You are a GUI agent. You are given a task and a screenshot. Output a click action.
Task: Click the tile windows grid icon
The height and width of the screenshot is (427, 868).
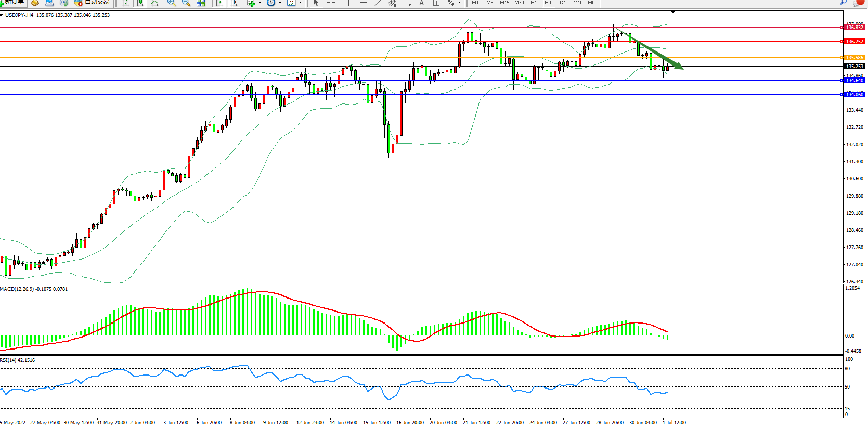[201, 3]
